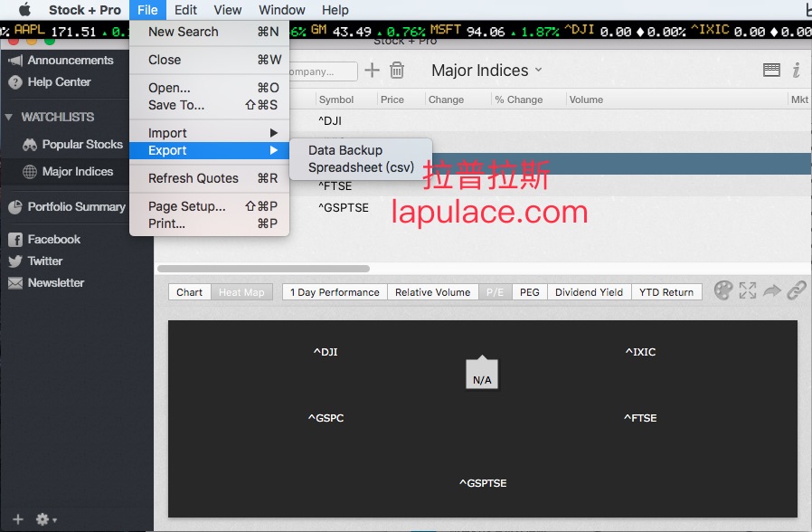
Task: Add a new symbol with plus icon
Action: (372, 70)
